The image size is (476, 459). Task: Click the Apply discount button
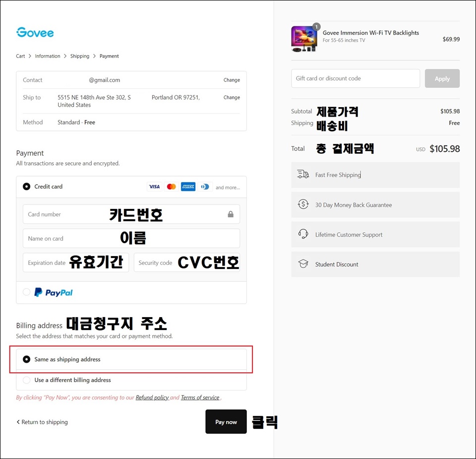[442, 78]
